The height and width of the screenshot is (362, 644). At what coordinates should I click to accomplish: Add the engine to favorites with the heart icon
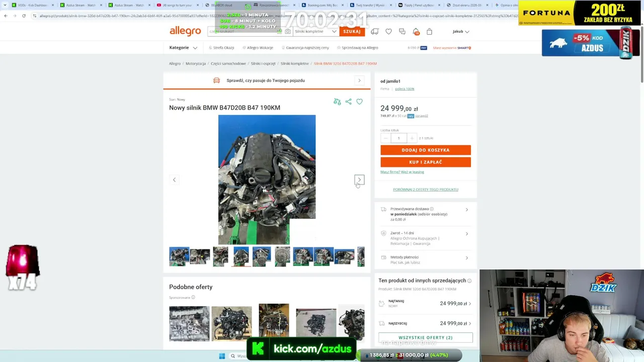pos(359,102)
